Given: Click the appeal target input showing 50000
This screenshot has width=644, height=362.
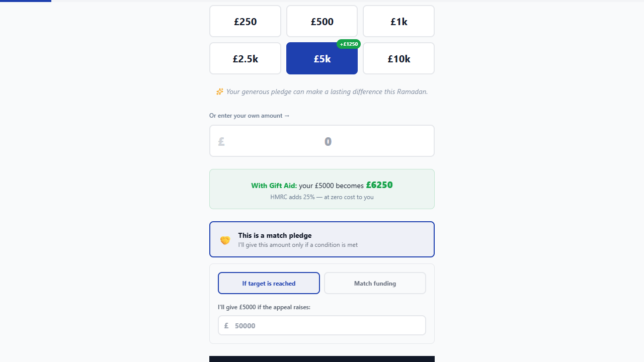Looking at the screenshot, I should pyautogui.click(x=327, y=325).
